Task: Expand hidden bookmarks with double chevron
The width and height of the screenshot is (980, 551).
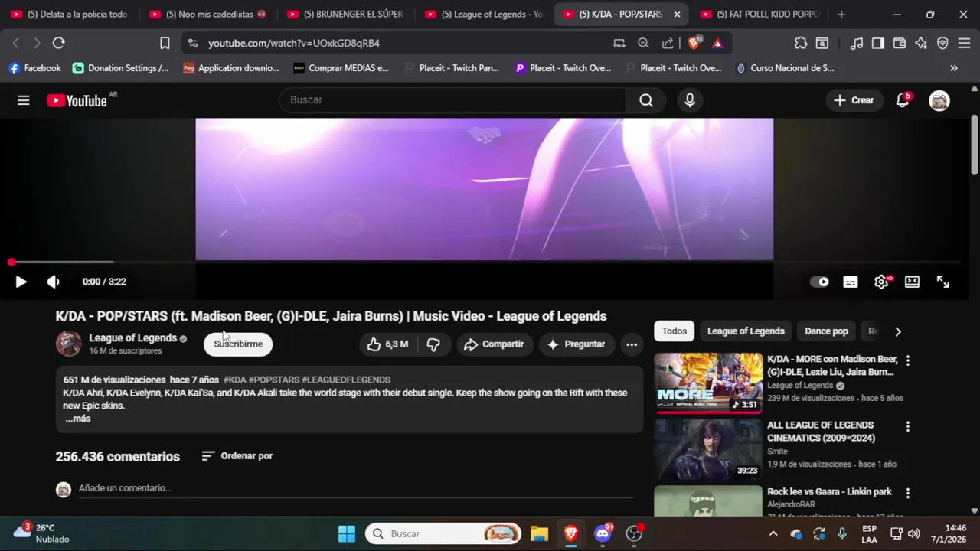Action: pos(954,68)
